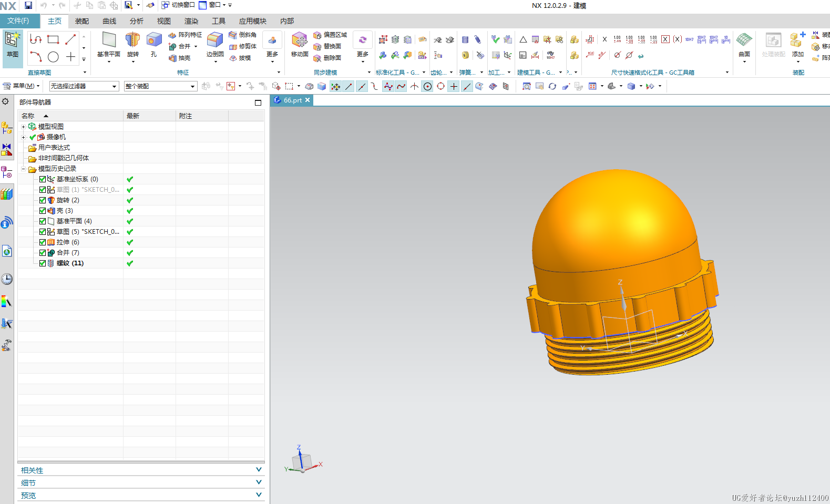Toggle checkbox for 壳 (3) feature
830x504 pixels.
pyautogui.click(x=43, y=211)
